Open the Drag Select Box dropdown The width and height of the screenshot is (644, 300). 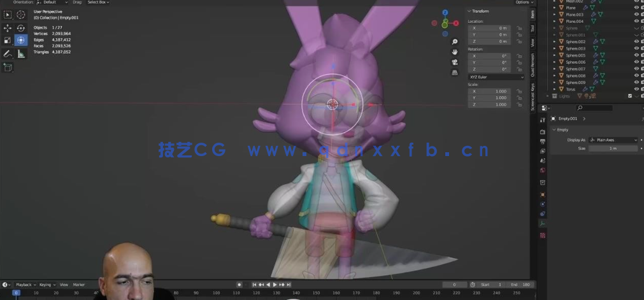(99, 2)
